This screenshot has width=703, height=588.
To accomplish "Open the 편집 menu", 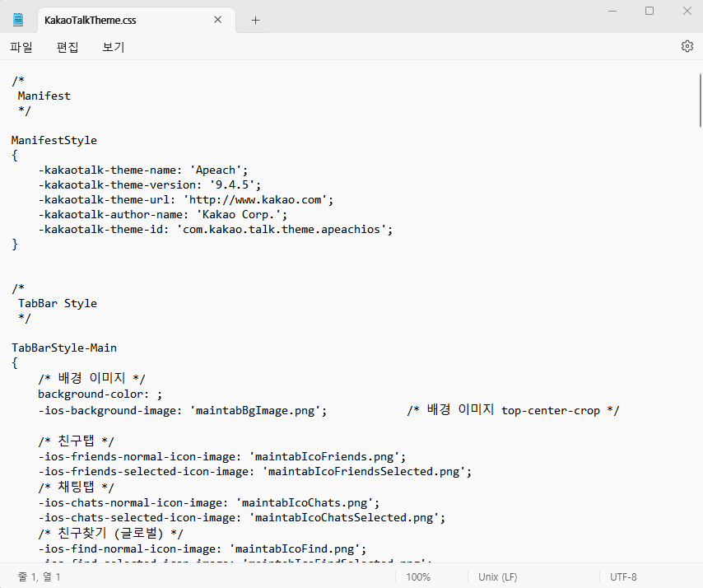I will coord(68,47).
